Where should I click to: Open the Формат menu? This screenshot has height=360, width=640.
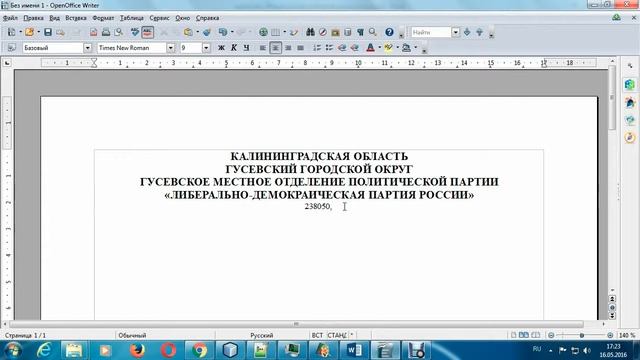[103, 18]
